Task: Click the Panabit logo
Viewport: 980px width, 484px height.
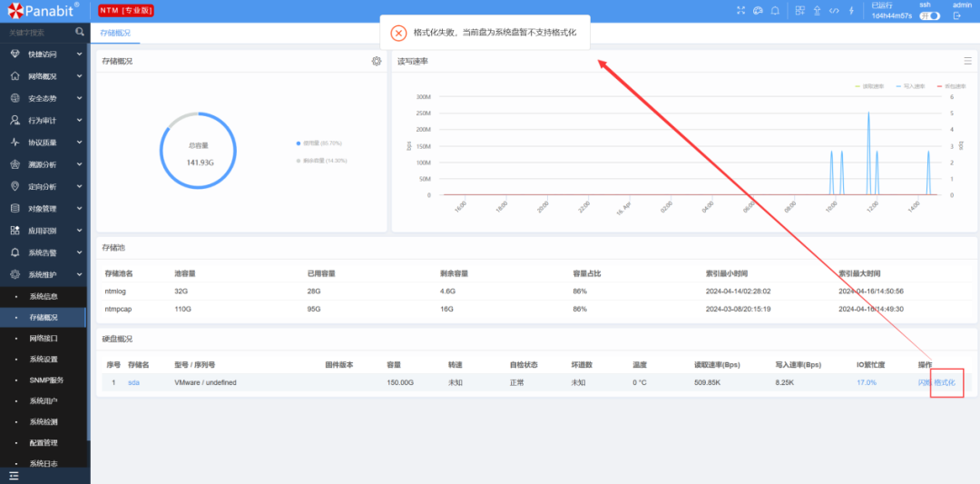Action: click(44, 10)
